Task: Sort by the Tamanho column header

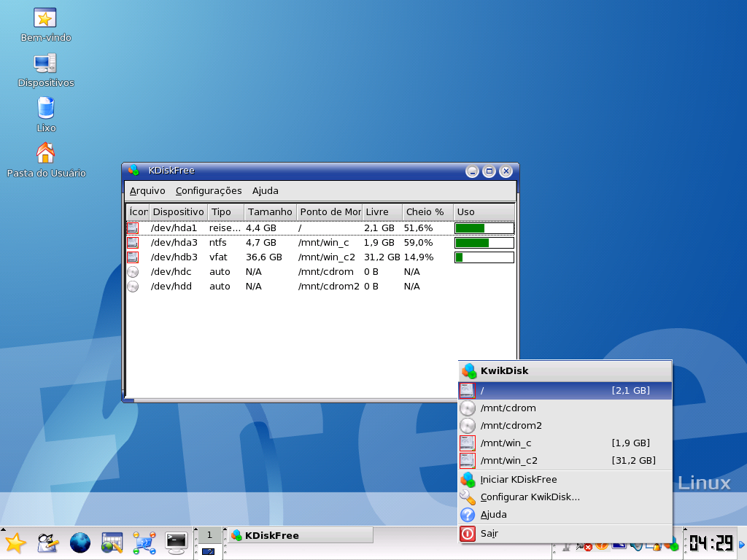Action: [270, 212]
